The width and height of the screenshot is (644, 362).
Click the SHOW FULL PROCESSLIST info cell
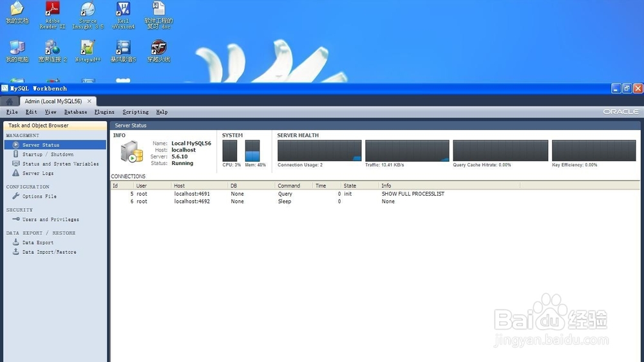tap(413, 193)
